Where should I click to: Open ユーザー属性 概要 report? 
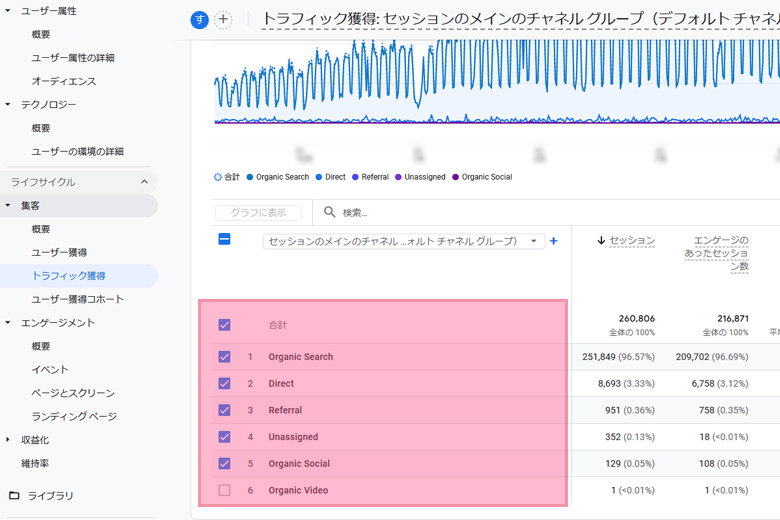coord(41,34)
